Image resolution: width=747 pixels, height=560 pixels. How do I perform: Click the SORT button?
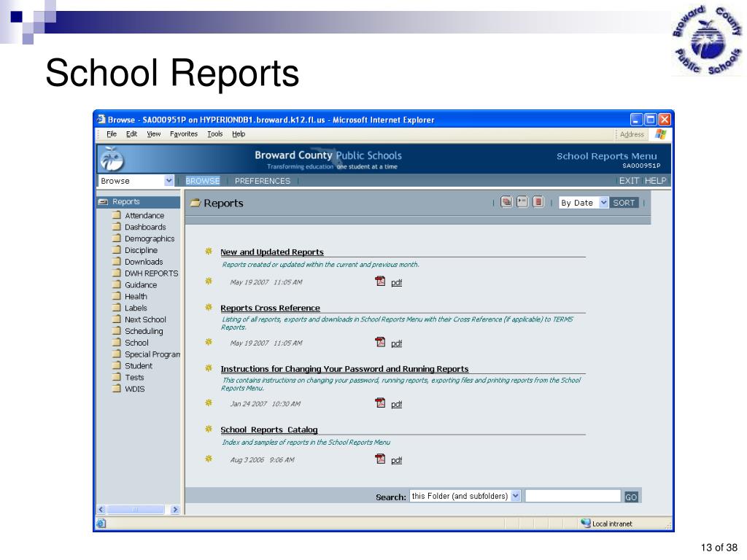point(624,203)
